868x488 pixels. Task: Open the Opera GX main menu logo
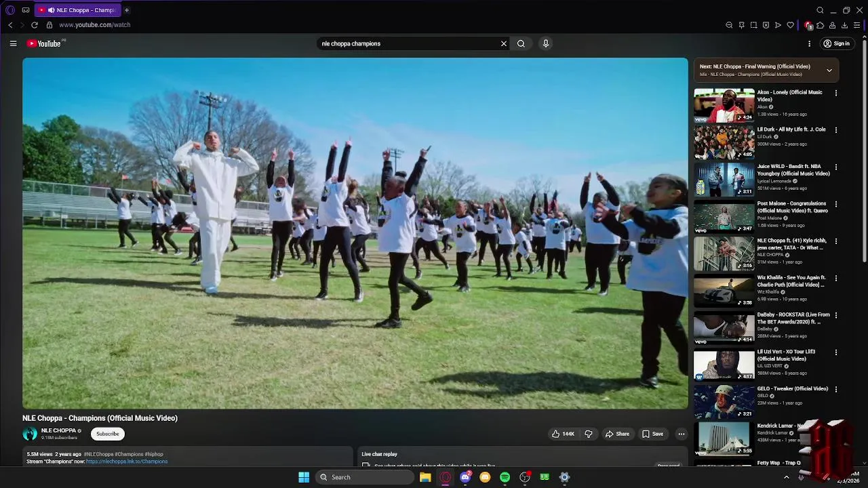pos(9,10)
